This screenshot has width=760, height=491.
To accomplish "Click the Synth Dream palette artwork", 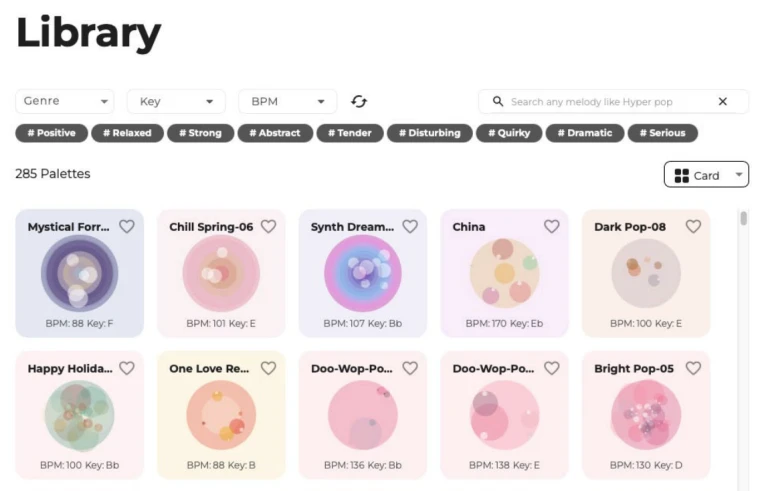I will [x=362, y=274].
